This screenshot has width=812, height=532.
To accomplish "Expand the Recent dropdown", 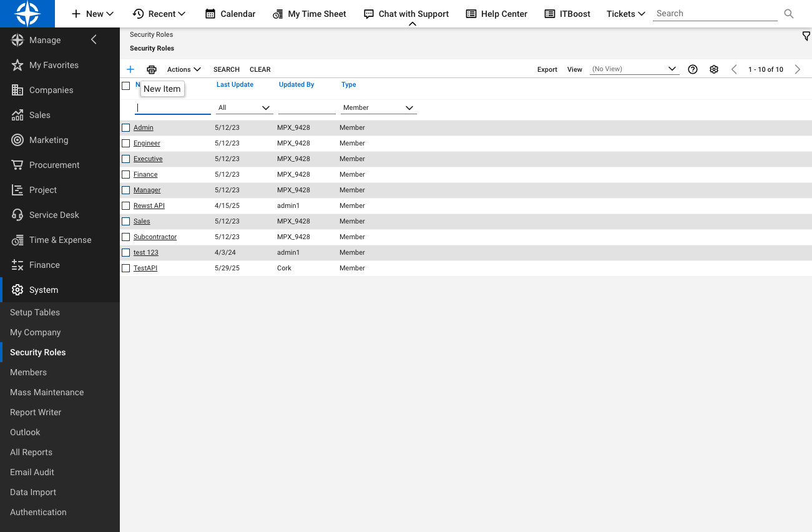I will tap(159, 14).
